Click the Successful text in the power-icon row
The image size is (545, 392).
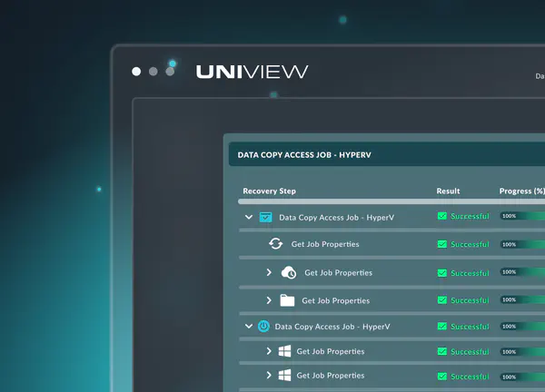(470, 327)
